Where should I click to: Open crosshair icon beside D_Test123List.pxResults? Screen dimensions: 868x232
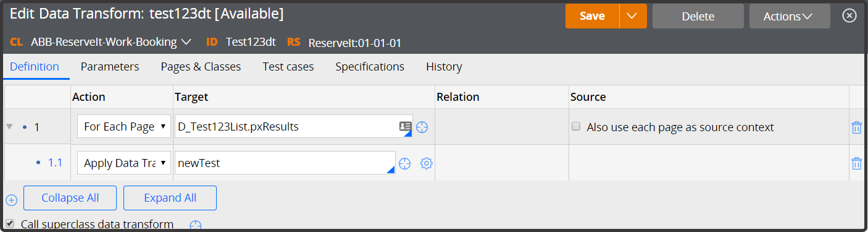[x=422, y=127]
